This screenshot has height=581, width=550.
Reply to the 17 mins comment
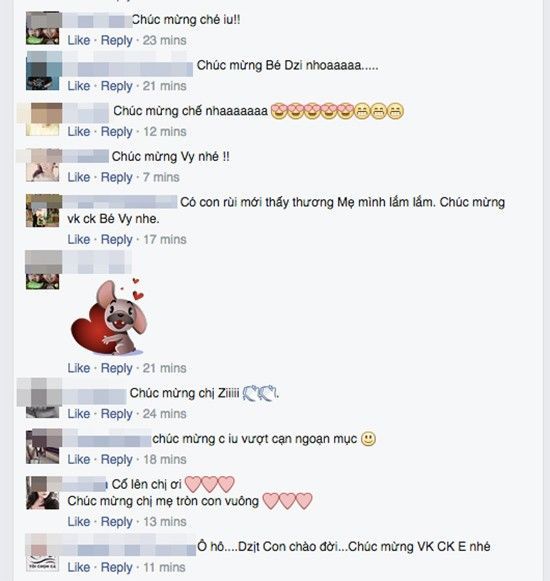click(116, 239)
